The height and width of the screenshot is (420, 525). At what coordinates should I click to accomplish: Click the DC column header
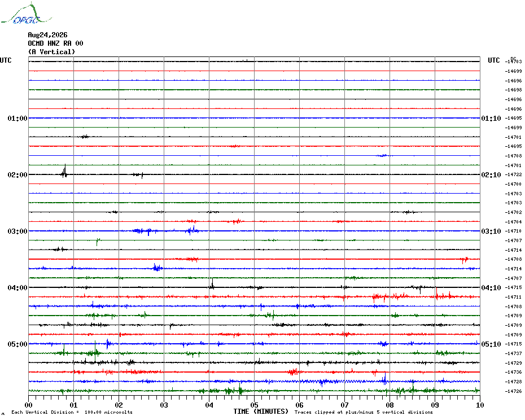tap(513, 59)
